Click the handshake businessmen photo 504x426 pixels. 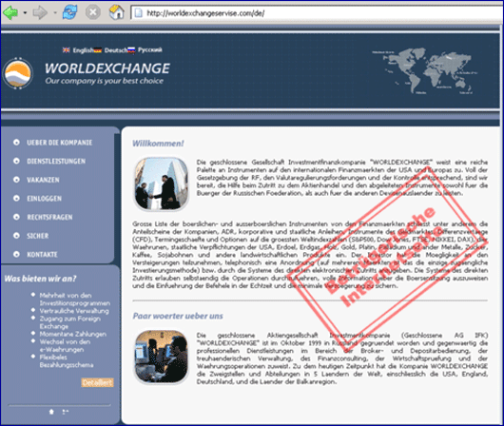coord(162,184)
